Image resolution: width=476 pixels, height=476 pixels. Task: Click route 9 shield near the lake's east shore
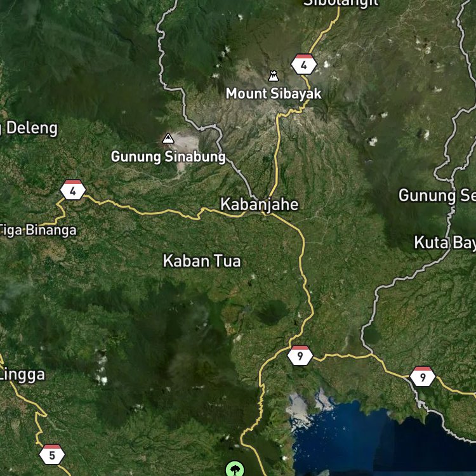[x=423, y=376]
